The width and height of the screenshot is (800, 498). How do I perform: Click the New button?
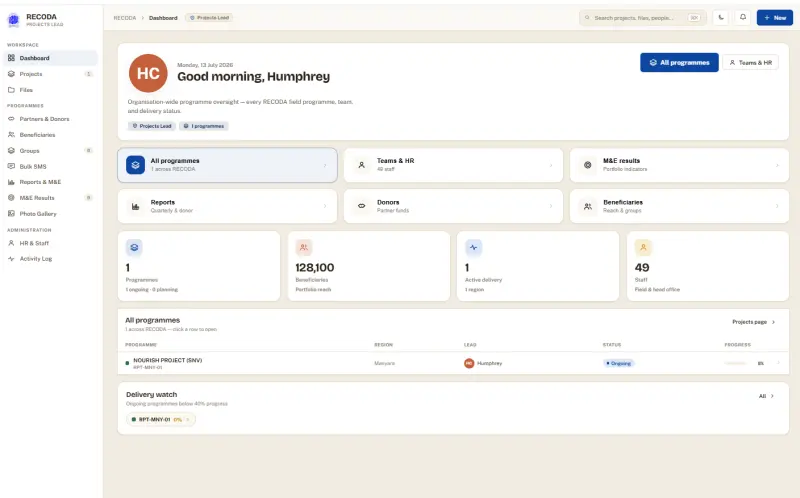(774, 17)
